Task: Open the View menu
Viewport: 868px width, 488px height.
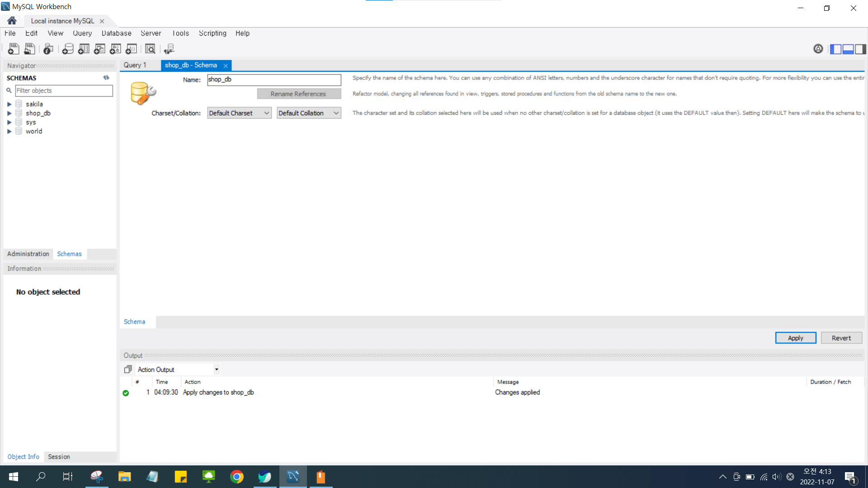Action: (x=55, y=33)
